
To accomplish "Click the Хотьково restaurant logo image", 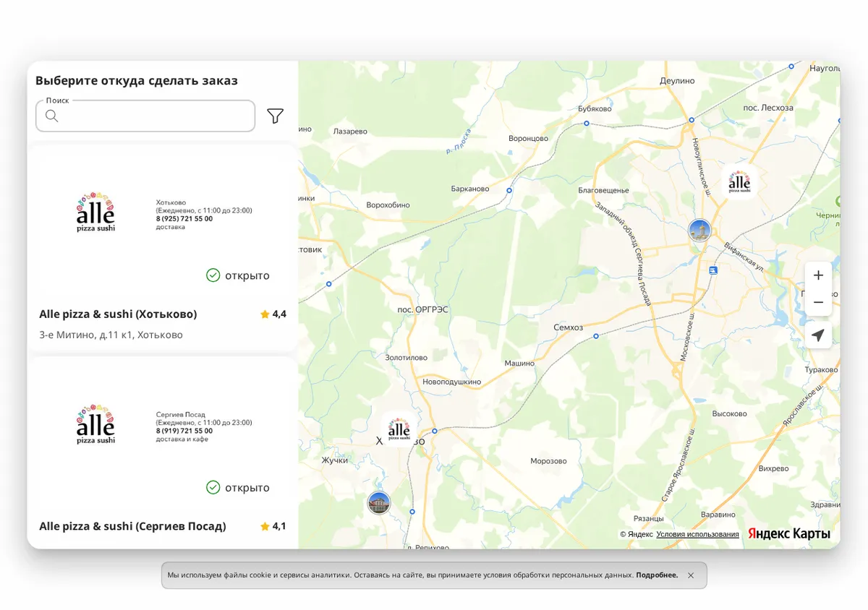I will [x=95, y=212].
